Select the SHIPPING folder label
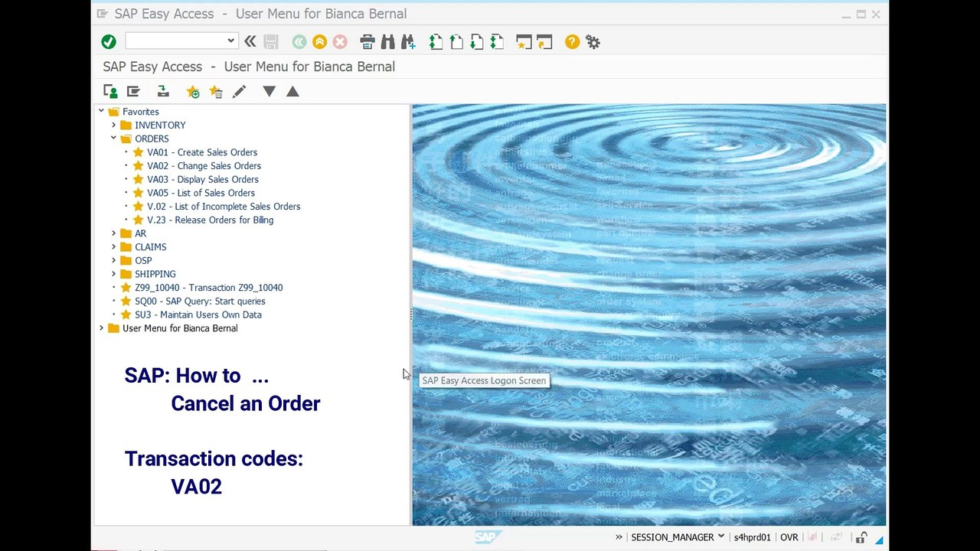Image resolution: width=980 pixels, height=551 pixels. [x=155, y=274]
